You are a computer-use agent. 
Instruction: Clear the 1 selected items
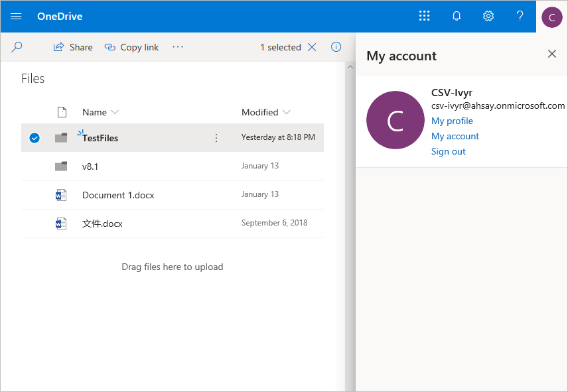[x=313, y=47]
